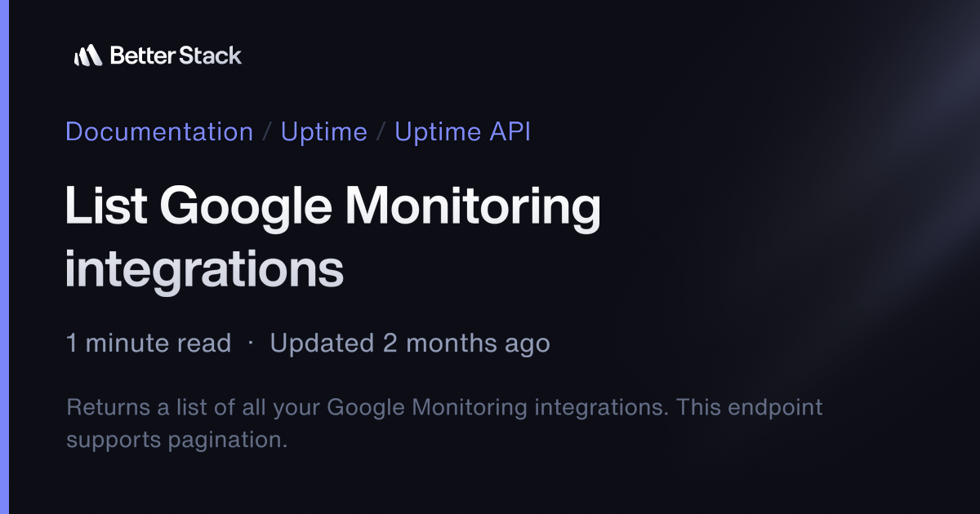Click the purple vertical accent bar

click(4, 257)
